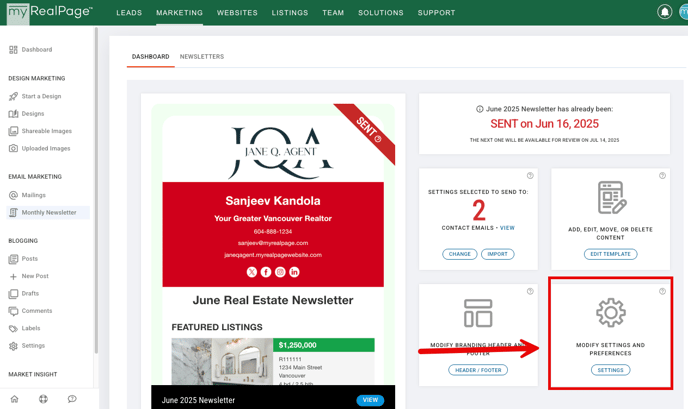Click the Start a Design rocket icon
Viewport: 688px width, 409px height.
(13, 96)
